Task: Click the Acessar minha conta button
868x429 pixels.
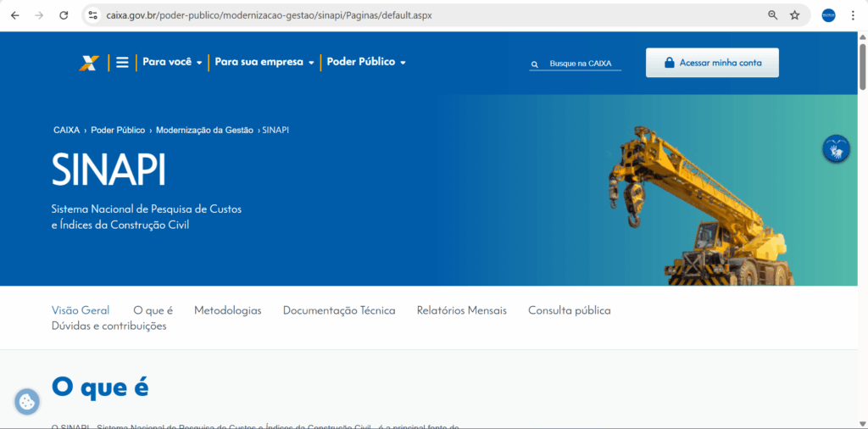Action: [712, 63]
